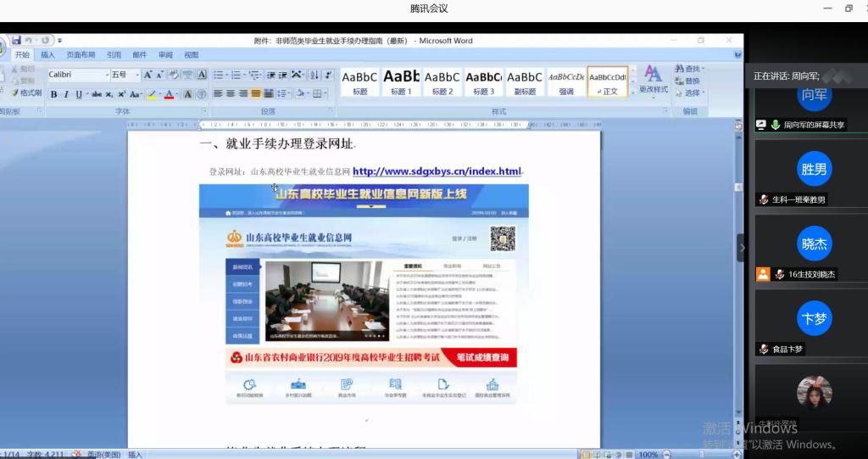Click the Grow Font icon
The height and width of the screenshot is (459, 868).
(148, 75)
